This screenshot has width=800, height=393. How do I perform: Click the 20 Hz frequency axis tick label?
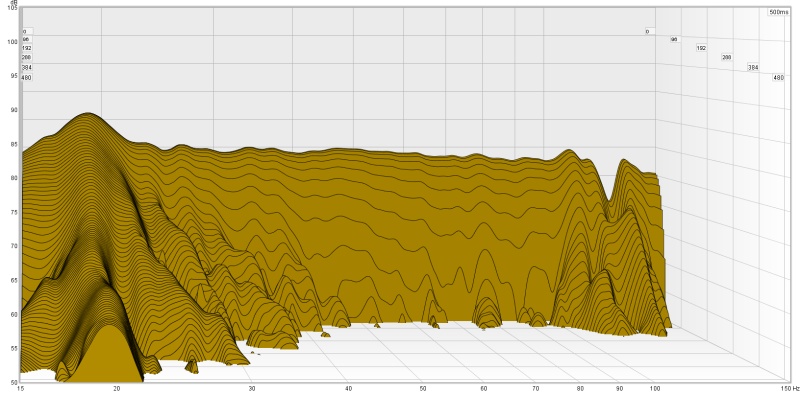tap(117, 388)
